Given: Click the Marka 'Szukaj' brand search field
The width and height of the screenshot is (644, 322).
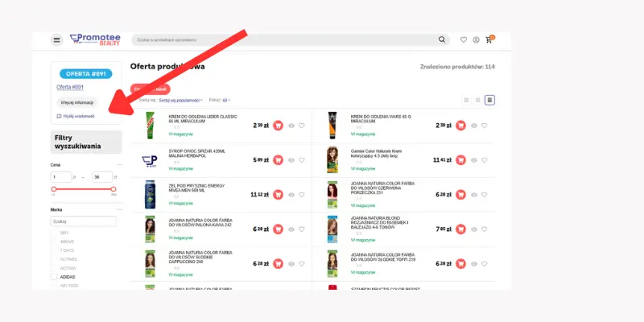Looking at the screenshot, I should pos(84,221).
